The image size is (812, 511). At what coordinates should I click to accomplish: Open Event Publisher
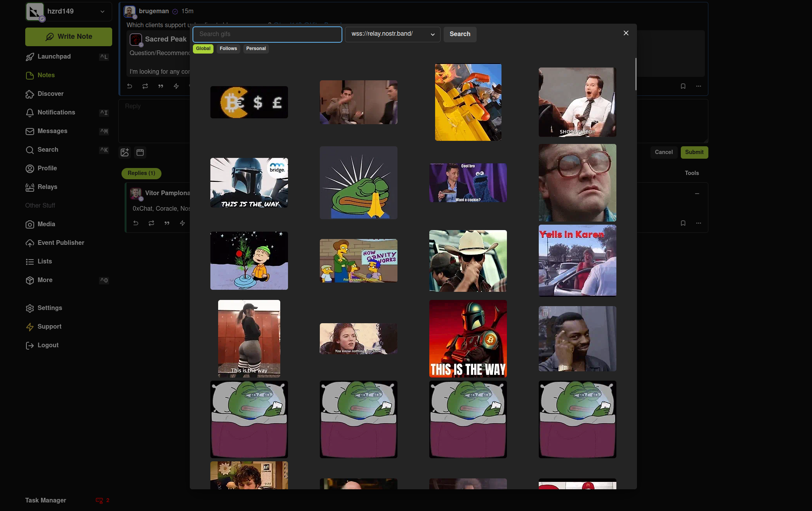click(67, 243)
